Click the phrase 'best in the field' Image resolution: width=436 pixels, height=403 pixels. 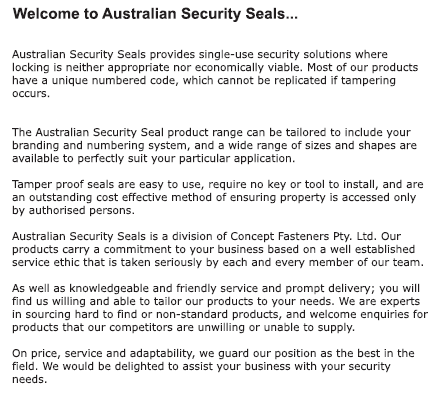click(213, 360)
